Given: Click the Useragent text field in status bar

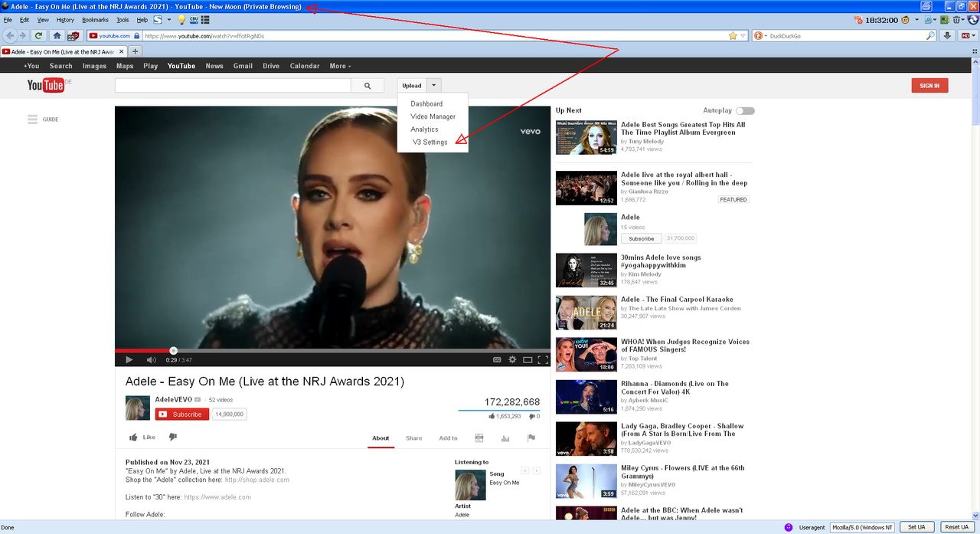Looking at the screenshot, I should [x=863, y=527].
